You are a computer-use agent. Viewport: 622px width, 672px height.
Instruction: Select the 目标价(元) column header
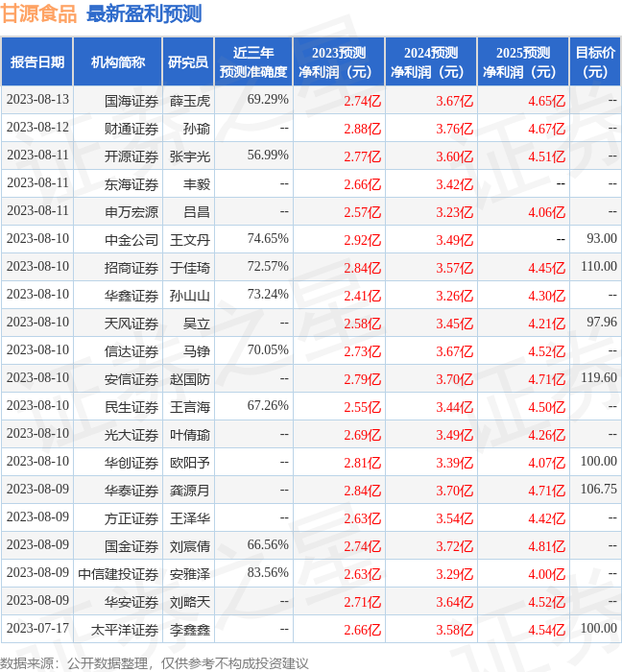(595, 62)
